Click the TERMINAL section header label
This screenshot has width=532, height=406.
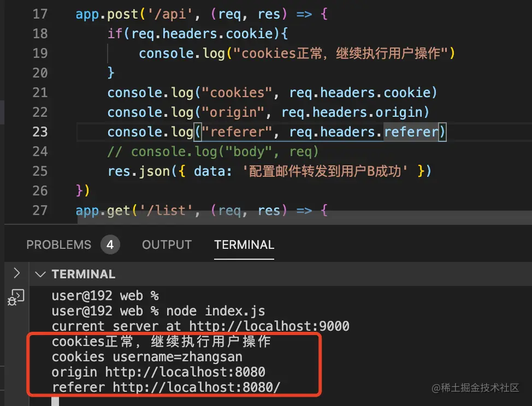[84, 274]
